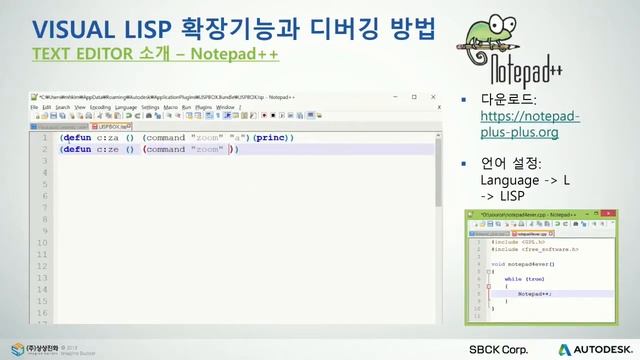Open the Language menu
The width and height of the screenshot is (640, 360).
pyautogui.click(x=126, y=107)
